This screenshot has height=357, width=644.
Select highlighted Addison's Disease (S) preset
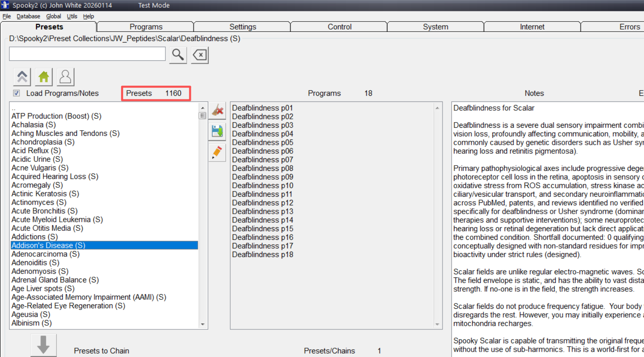pos(104,245)
